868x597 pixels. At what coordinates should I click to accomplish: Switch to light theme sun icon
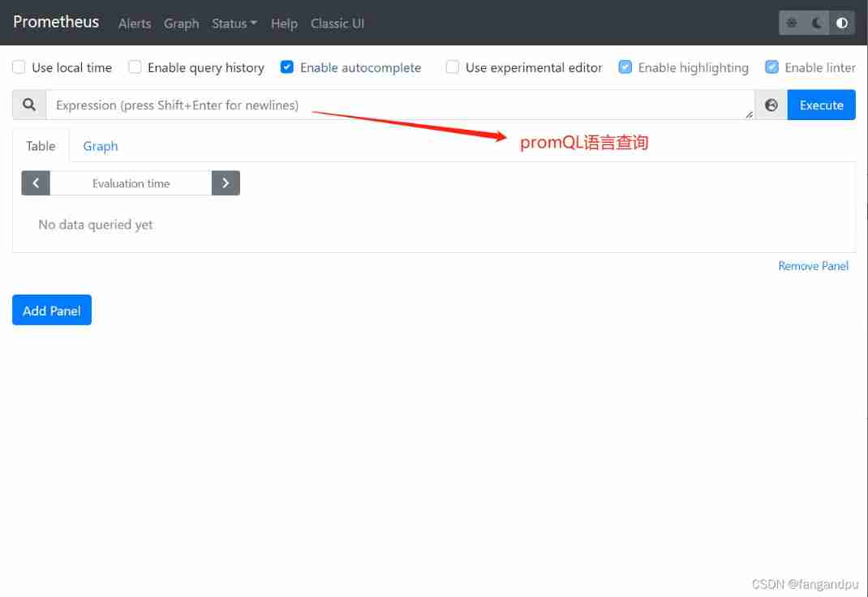[x=792, y=24]
